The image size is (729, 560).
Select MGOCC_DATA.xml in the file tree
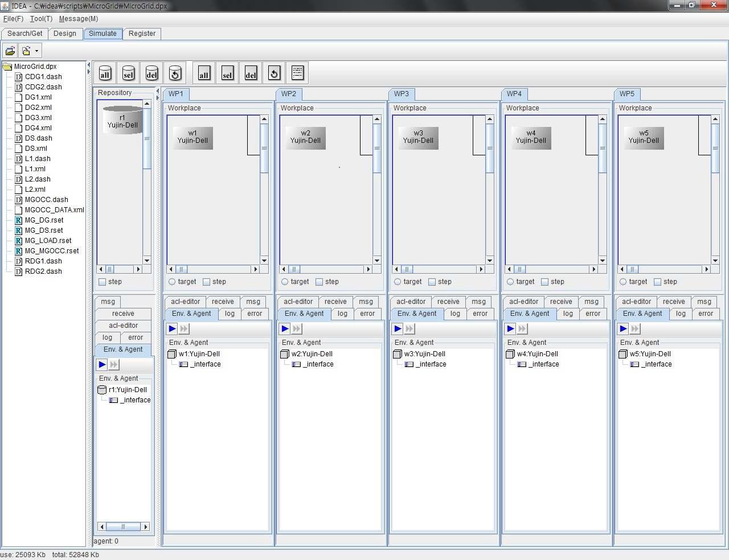tap(54, 210)
